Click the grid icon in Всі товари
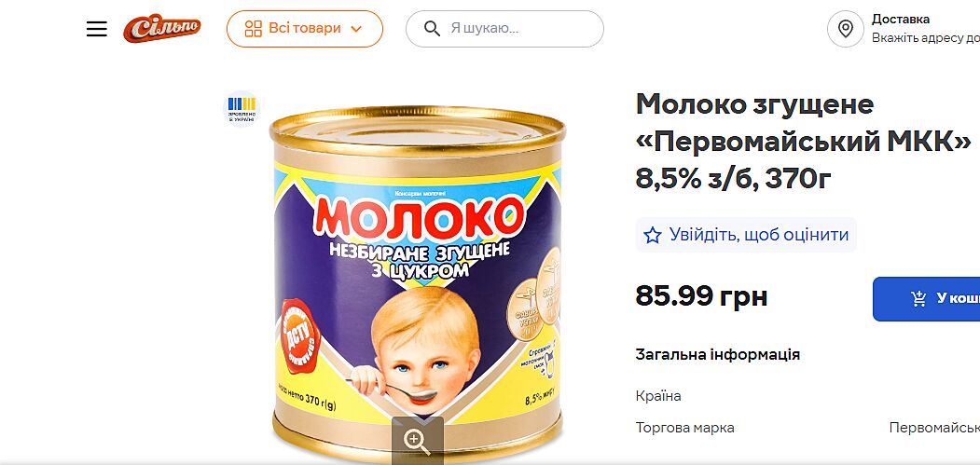 click(253, 29)
